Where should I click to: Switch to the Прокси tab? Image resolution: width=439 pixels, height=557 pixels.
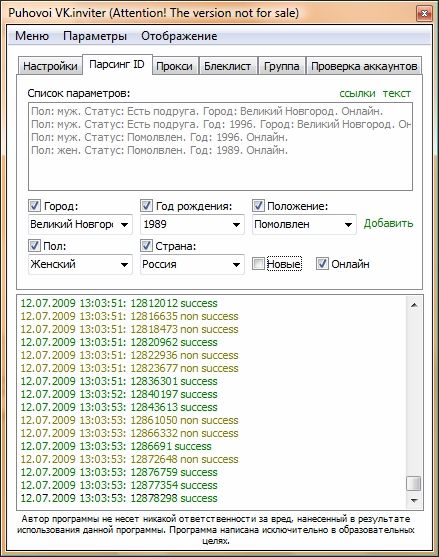pyautogui.click(x=174, y=66)
